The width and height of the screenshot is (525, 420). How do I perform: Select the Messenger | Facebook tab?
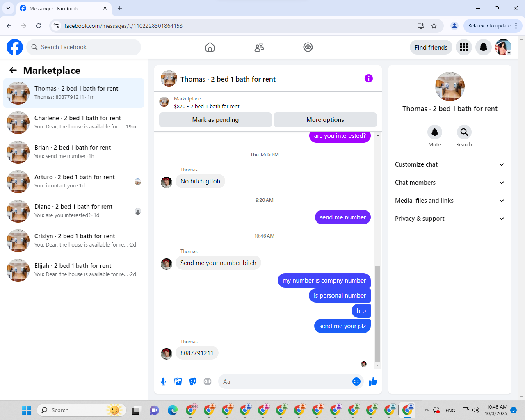pyautogui.click(x=64, y=8)
